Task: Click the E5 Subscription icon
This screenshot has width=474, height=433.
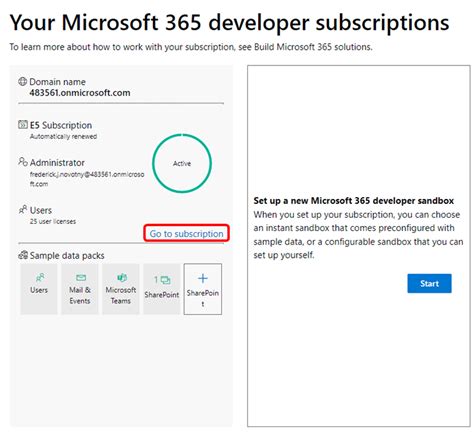Action: point(23,125)
